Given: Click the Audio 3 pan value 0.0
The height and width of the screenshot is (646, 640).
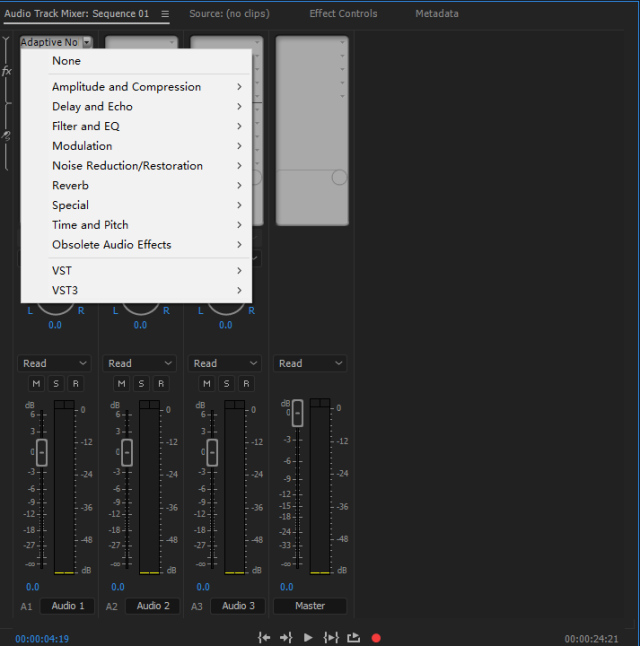Looking at the screenshot, I should pyautogui.click(x=225, y=325).
